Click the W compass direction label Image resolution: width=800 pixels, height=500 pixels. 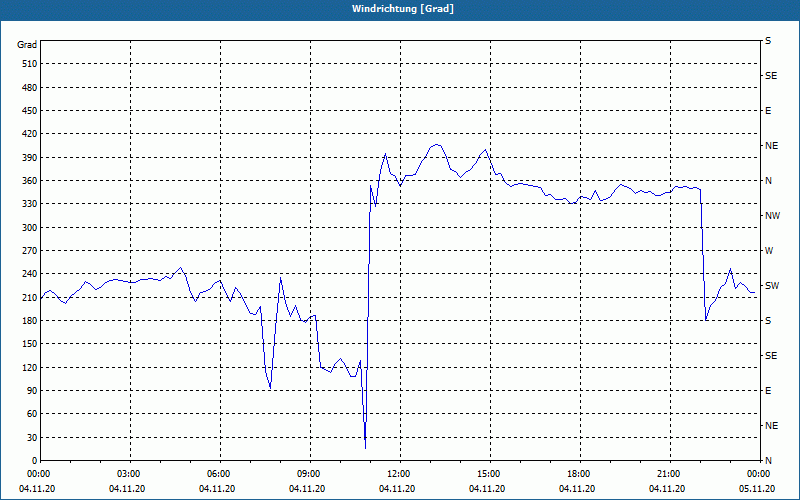[x=769, y=251]
